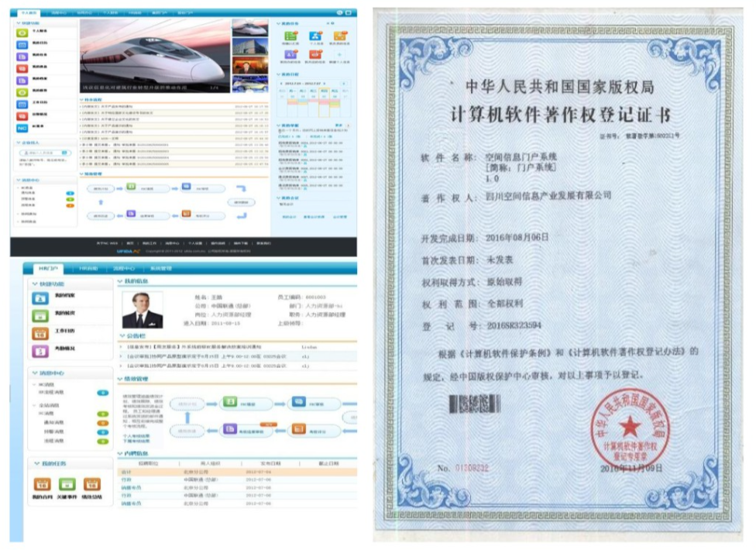Go to previous week in homepage calendar
Screen dimensions: 756x550
pyautogui.click(x=282, y=84)
